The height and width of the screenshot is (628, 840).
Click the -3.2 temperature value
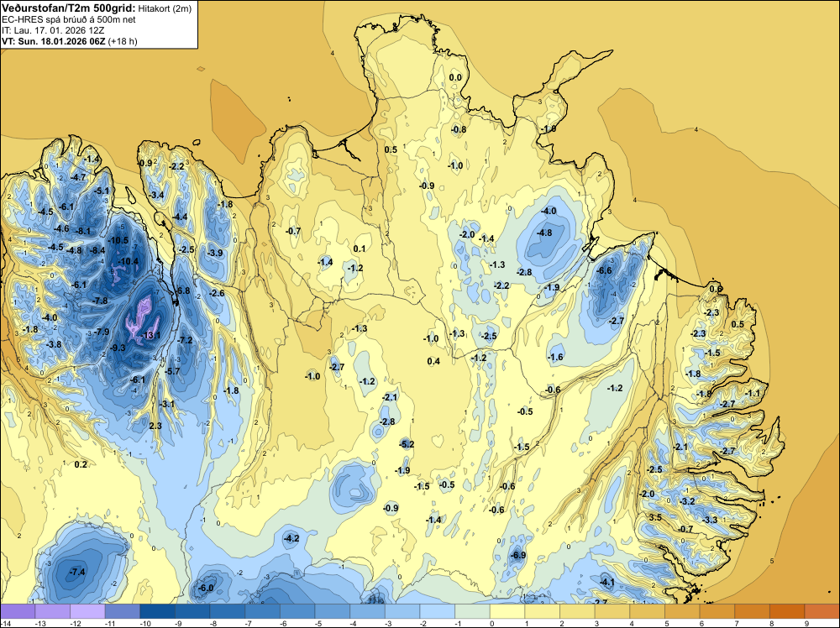[x=687, y=501]
